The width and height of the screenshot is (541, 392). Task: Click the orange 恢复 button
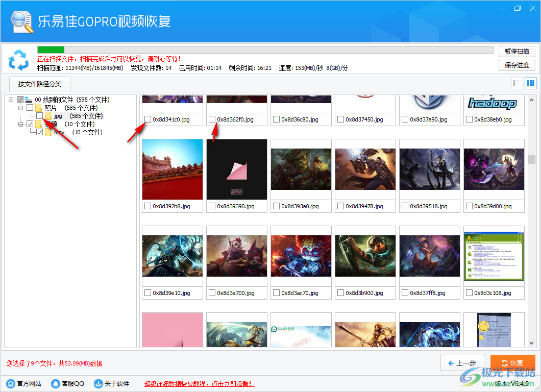[513, 363]
